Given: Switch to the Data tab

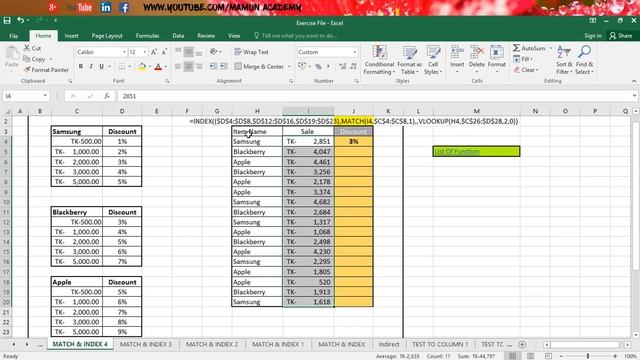Looking at the screenshot, I should click(178, 36).
